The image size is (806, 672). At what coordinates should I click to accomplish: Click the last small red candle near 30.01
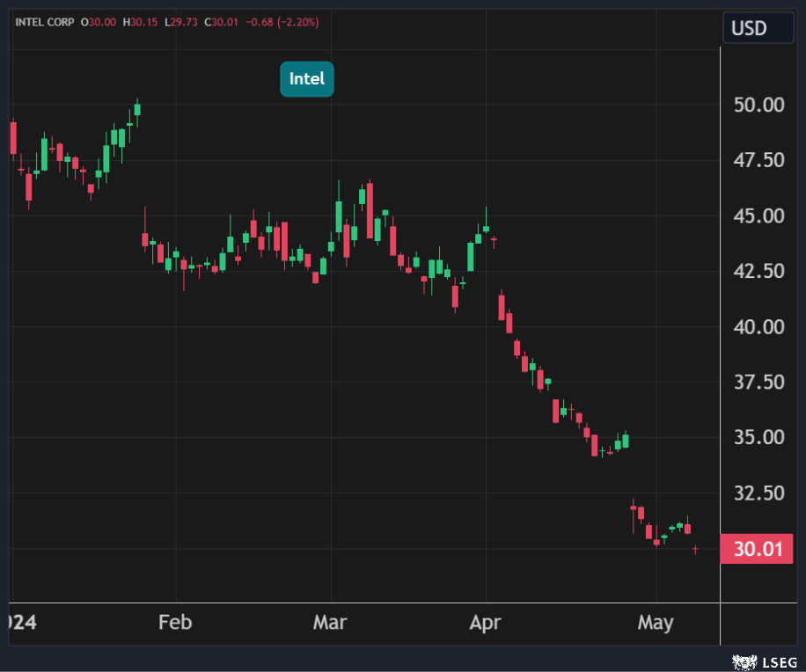pos(695,549)
